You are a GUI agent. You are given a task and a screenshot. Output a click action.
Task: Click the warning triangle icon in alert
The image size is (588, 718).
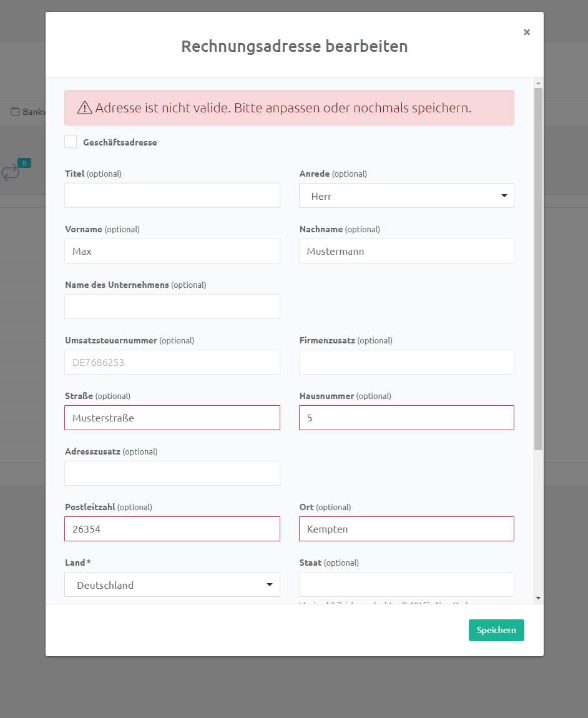pyautogui.click(x=85, y=107)
